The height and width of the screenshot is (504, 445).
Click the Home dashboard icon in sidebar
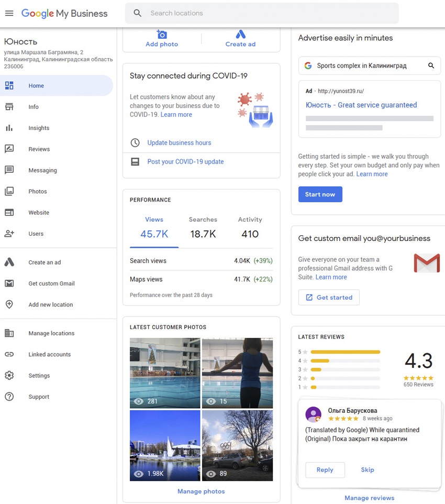(9, 85)
